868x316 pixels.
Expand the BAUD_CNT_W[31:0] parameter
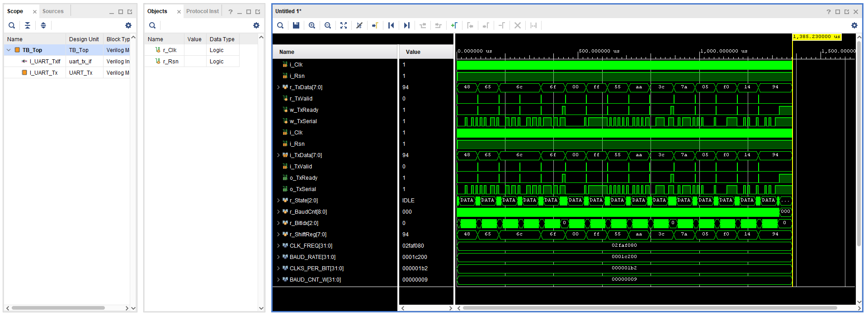278,280
